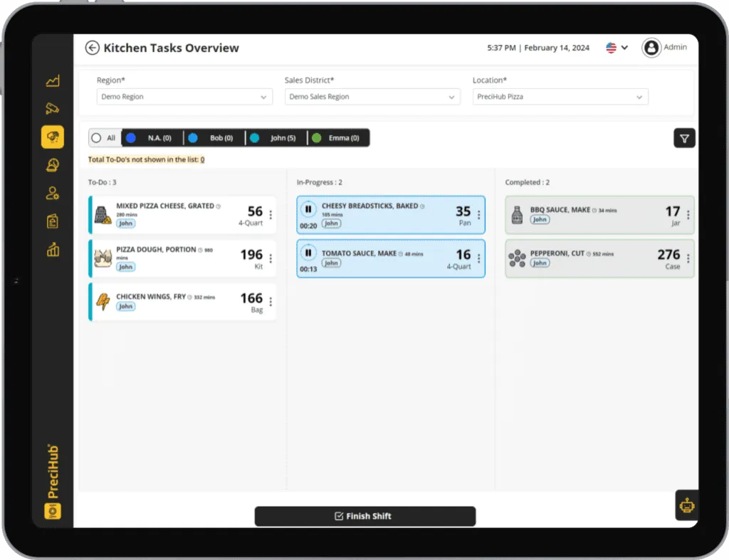Click the dough icon on Pizza Dough card

(103, 258)
